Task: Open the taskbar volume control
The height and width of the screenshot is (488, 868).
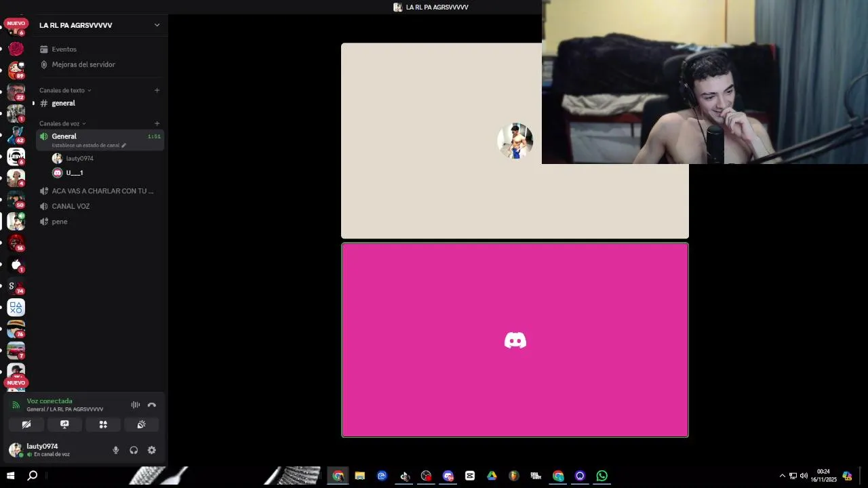Action: [x=804, y=476]
